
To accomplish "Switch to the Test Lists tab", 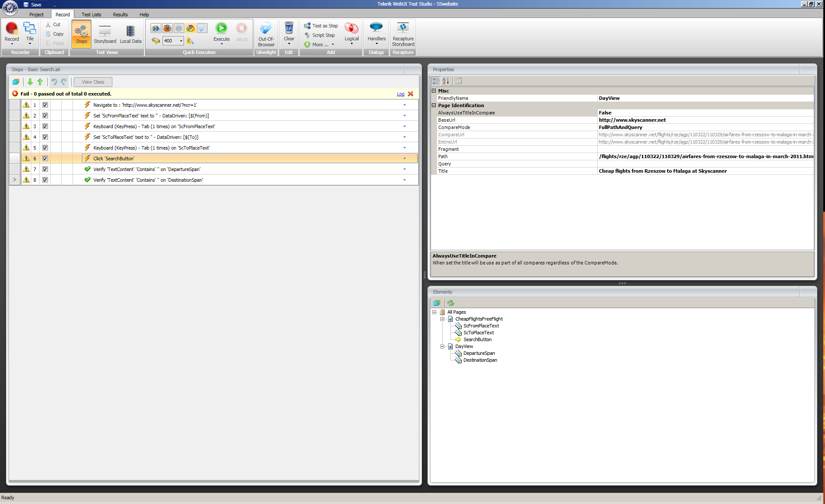I will pyautogui.click(x=91, y=15).
